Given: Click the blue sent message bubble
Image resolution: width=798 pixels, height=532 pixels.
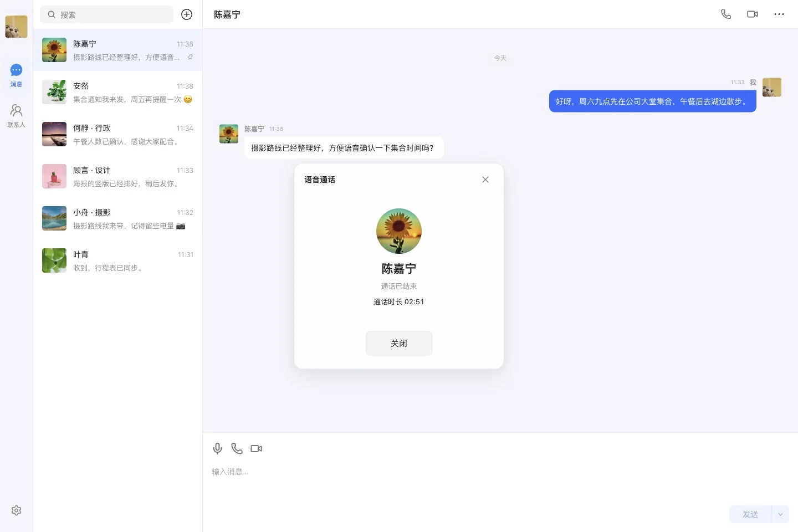Looking at the screenshot, I should click(653, 101).
